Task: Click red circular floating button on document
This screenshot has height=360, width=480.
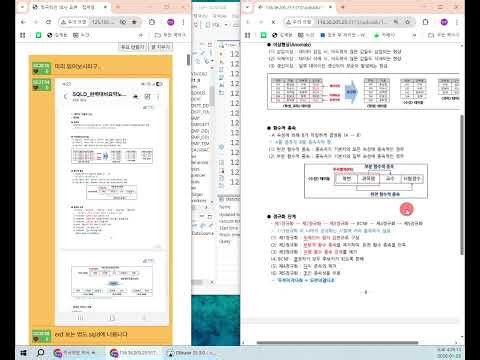Action: [407, 209]
